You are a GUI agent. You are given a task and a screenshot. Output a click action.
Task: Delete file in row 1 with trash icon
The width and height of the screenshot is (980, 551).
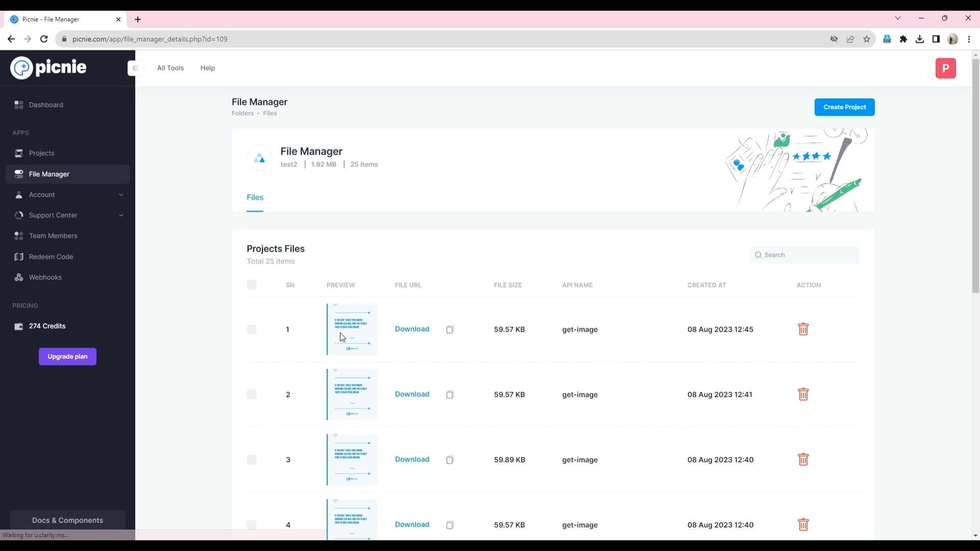[803, 329]
